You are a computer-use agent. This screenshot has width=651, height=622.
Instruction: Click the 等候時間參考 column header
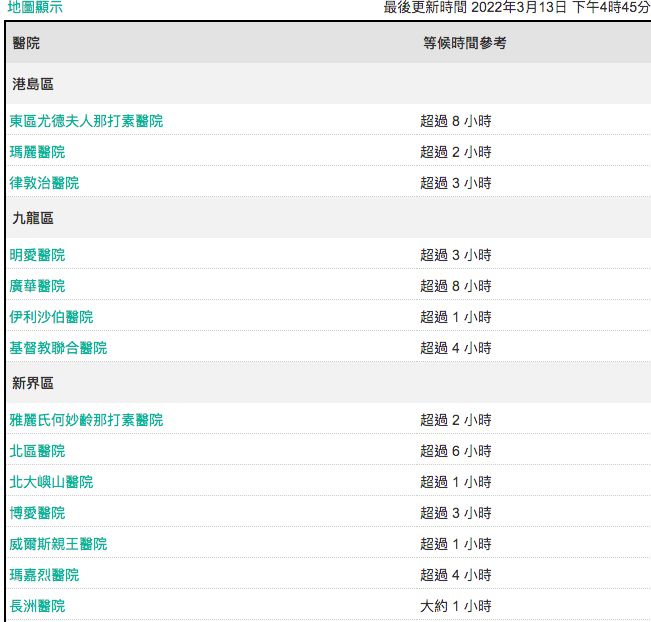coord(465,43)
